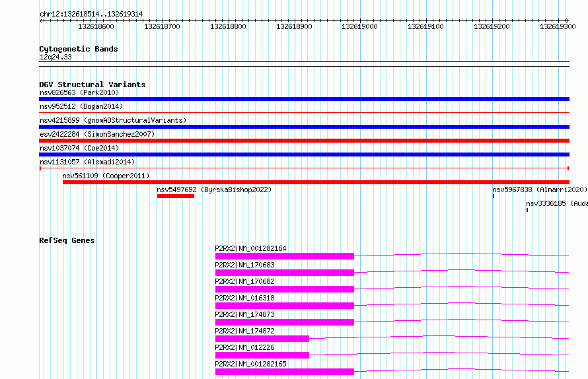Click nsv561109 (Cooper2011) label
Image resolution: width=588 pixels, height=379 pixels.
point(106,176)
